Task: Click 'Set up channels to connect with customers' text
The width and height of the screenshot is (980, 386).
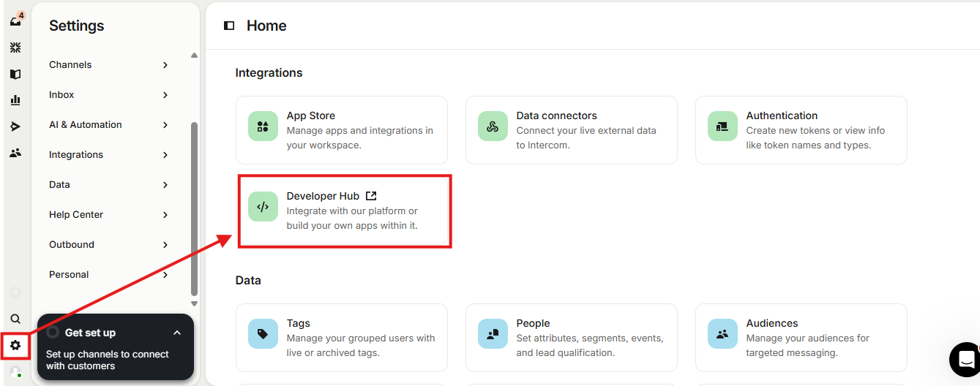Action: coord(108,360)
